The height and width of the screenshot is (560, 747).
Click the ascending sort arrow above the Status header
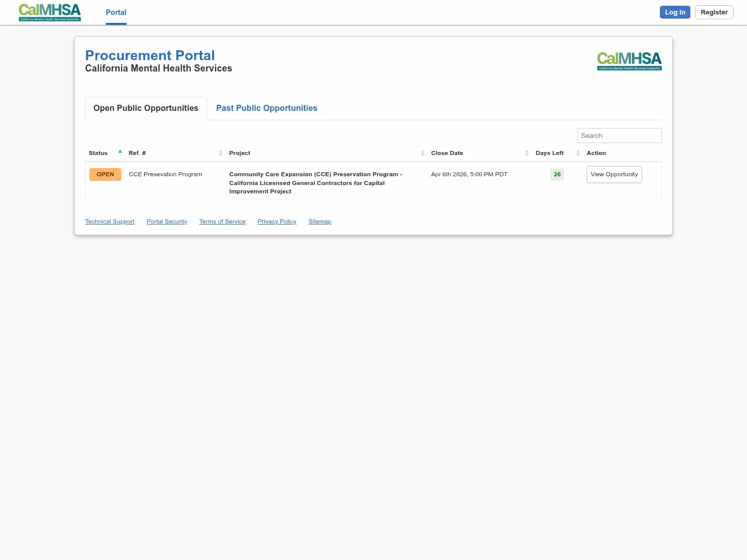pyautogui.click(x=120, y=151)
